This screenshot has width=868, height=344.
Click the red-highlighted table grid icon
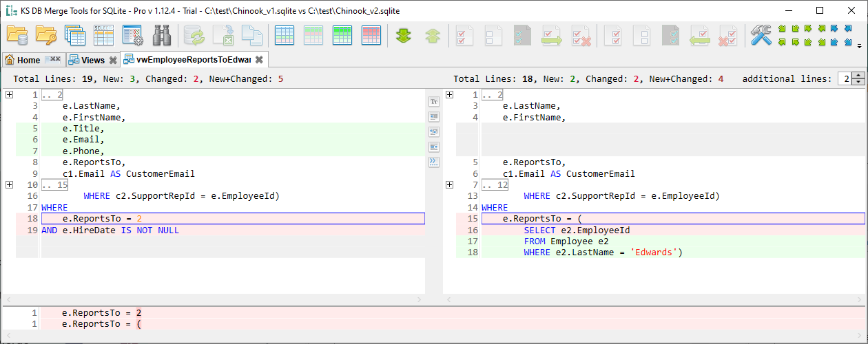pos(371,35)
